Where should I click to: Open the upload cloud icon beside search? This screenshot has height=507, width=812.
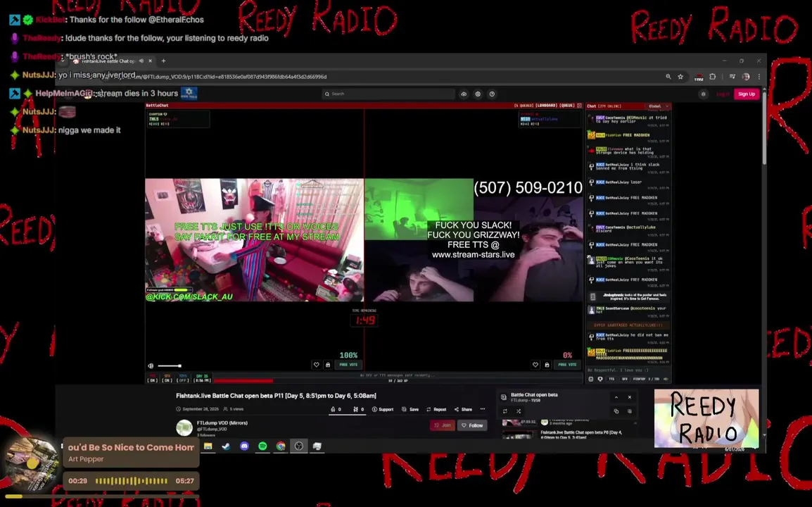click(464, 94)
